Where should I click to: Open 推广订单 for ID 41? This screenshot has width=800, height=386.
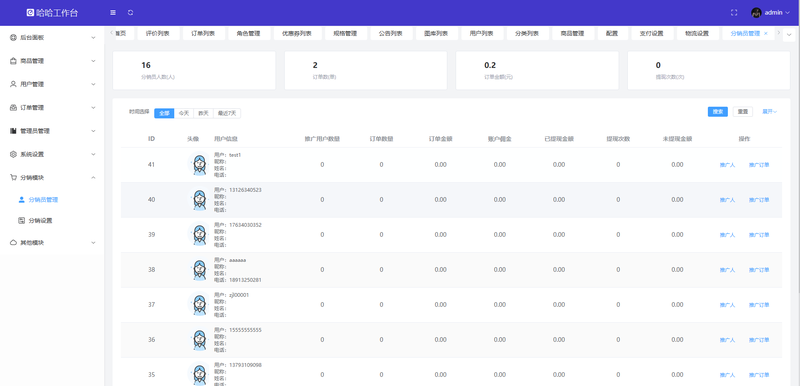point(759,165)
